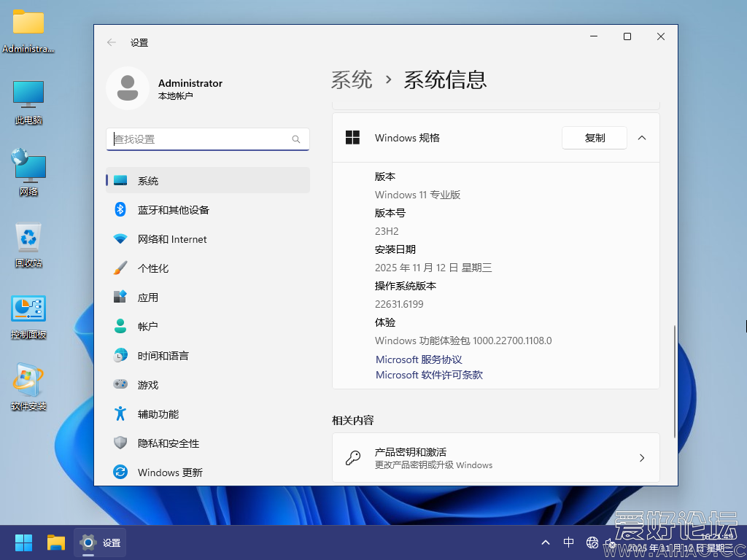Switch to 个性化 settings page
Viewport: 747px width, 560px height.
[x=208, y=268]
